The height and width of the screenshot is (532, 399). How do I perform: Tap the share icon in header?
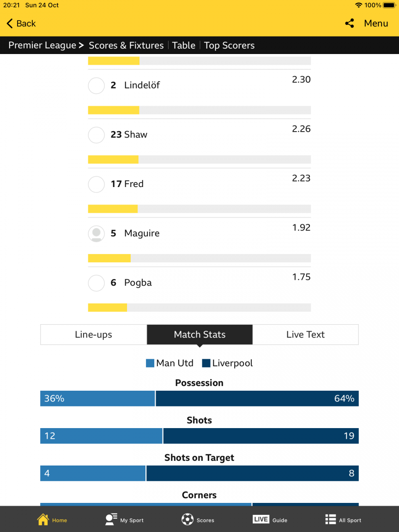[x=350, y=24]
